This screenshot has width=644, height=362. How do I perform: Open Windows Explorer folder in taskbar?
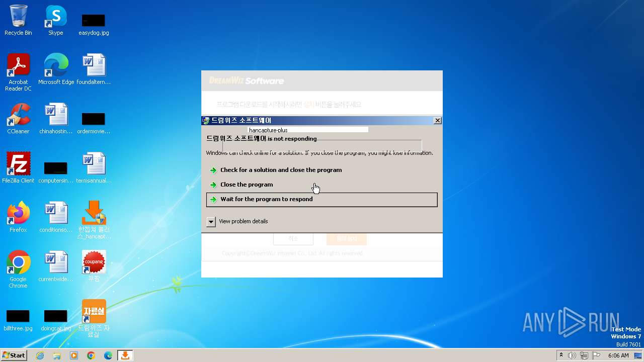click(57, 355)
